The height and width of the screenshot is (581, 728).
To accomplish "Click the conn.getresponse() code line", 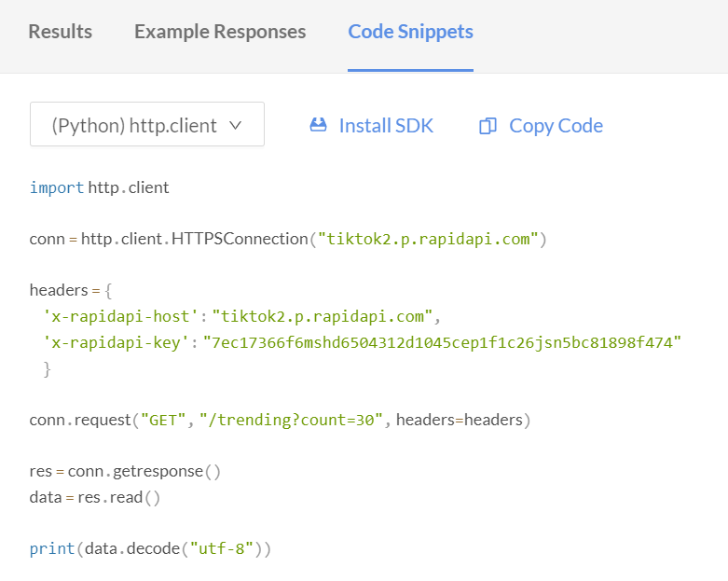I will point(125,471).
